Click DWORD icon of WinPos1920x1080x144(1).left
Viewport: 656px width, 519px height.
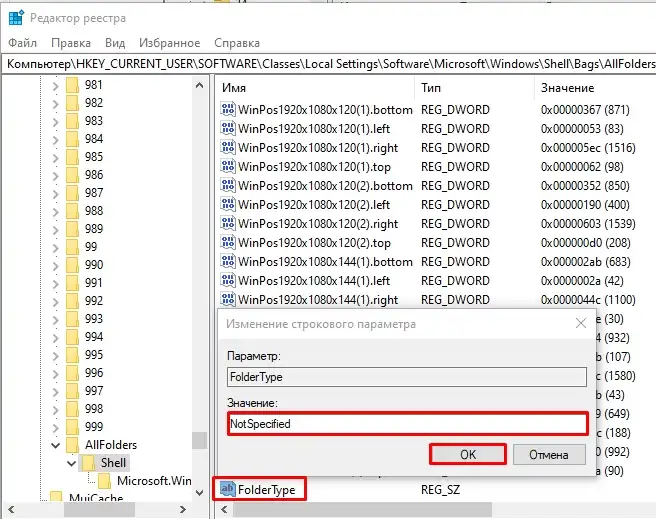click(x=228, y=280)
